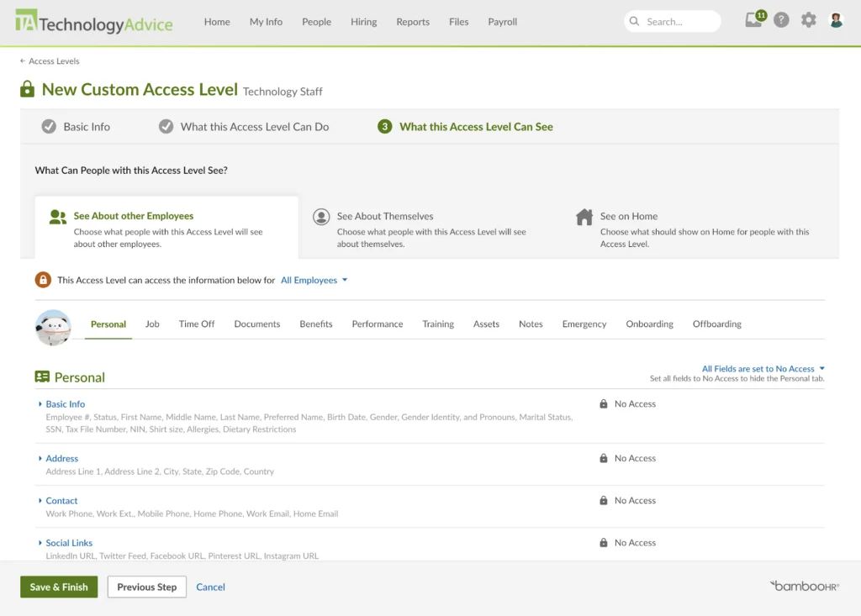
Task: Switch to the Assets tab
Action: coord(486,324)
